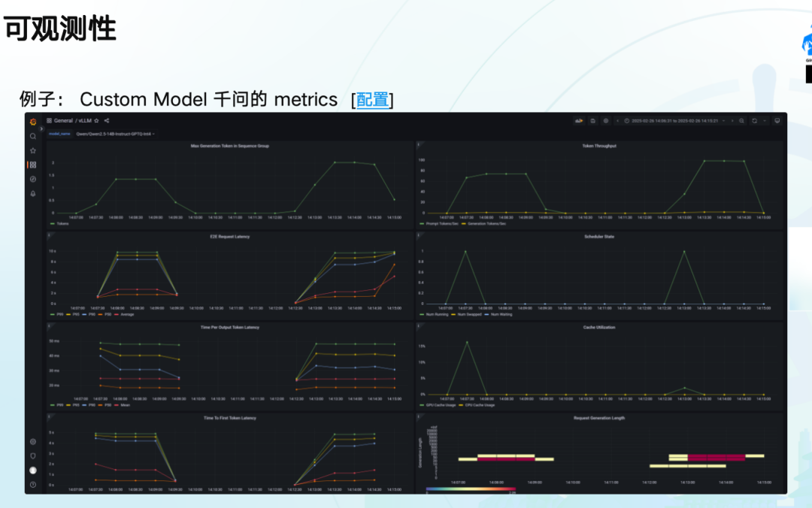Open the Cache Utilization panel title menu
The width and height of the screenshot is (812, 508).
click(599, 328)
